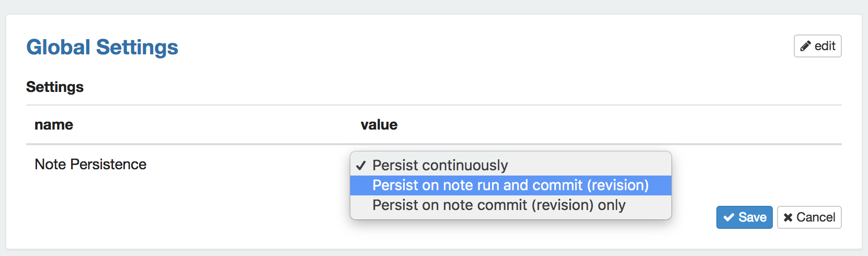This screenshot has height=256, width=868.
Task: Click the Settings section subheading
Action: (x=55, y=87)
